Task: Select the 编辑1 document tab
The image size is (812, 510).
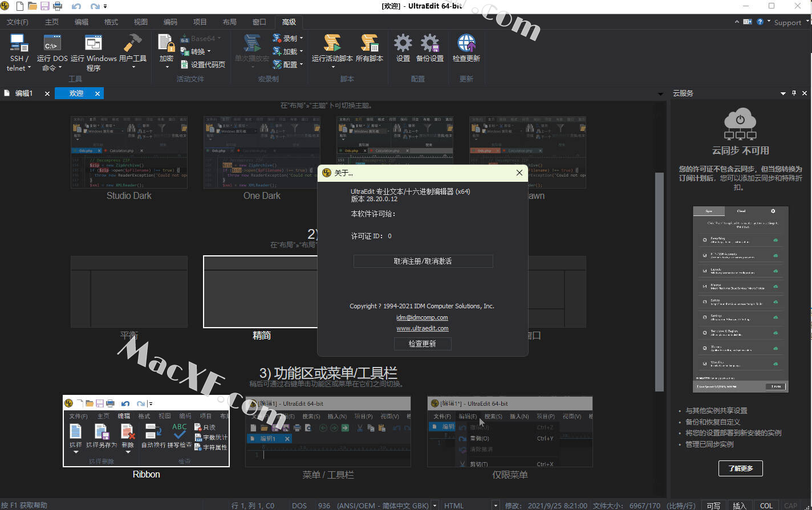Action: coord(23,93)
